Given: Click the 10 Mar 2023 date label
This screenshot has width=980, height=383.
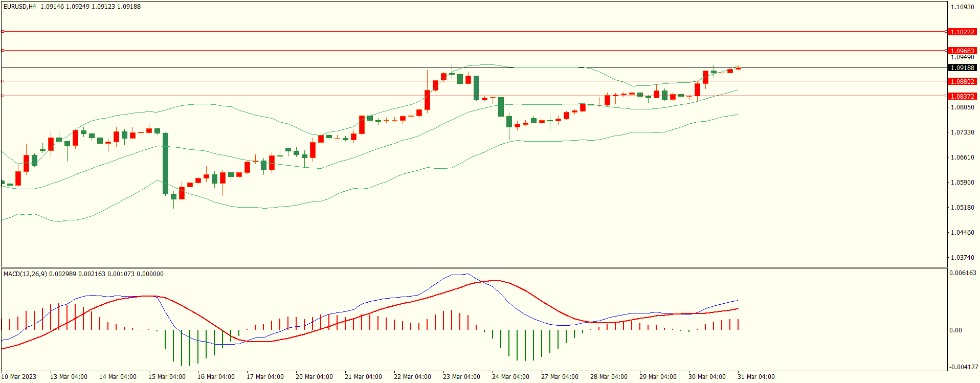Looking at the screenshot, I should click(x=19, y=377).
